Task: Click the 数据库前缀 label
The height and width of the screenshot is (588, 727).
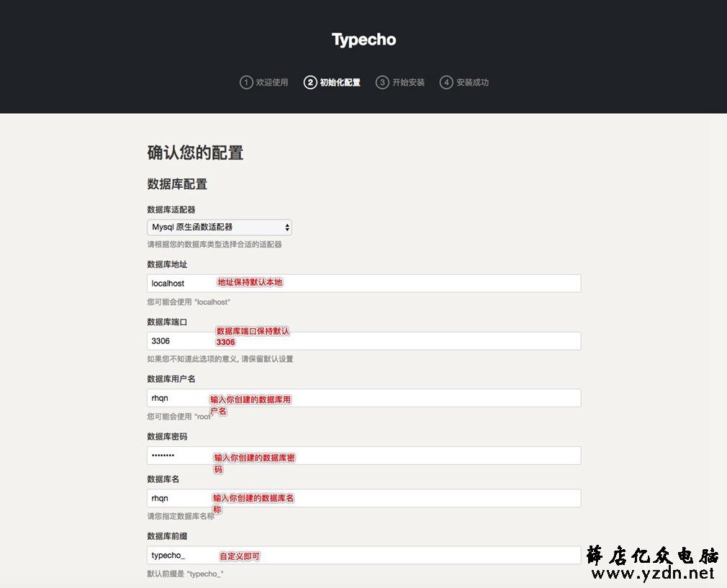Action: (167, 536)
